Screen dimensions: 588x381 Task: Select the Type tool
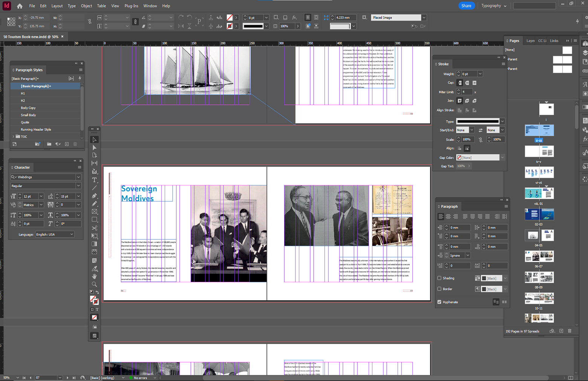(x=95, y=180)
